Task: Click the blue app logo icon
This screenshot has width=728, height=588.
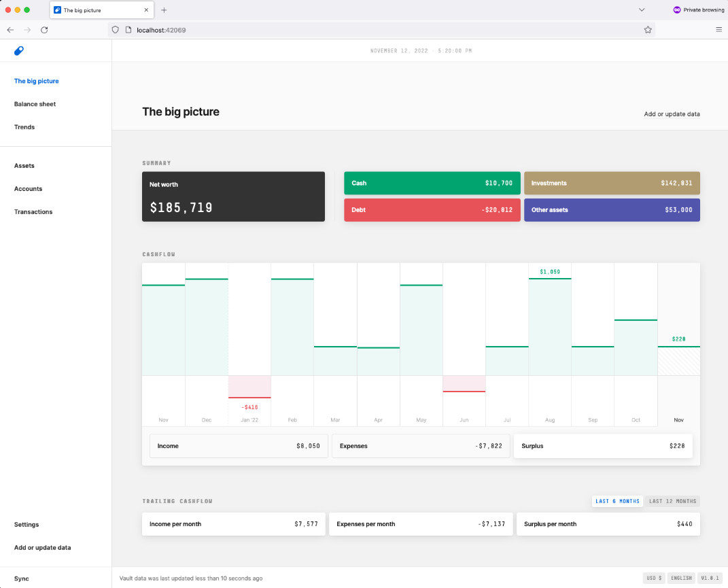Action: click(19, 50)
